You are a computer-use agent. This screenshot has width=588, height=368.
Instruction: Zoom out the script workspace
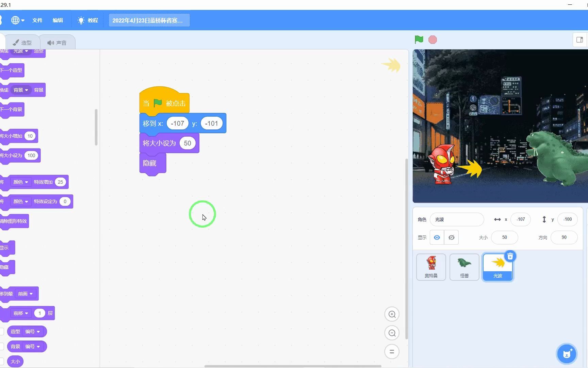[392, 333]
